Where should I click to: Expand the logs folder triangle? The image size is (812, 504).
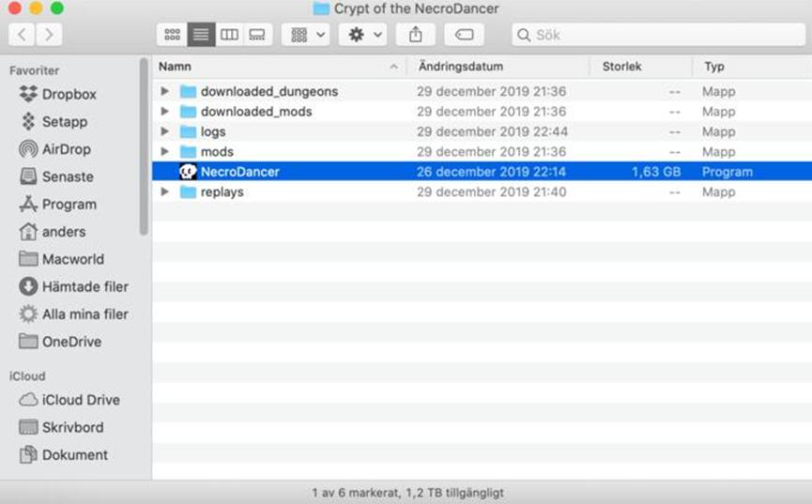[x=165, y=132]
